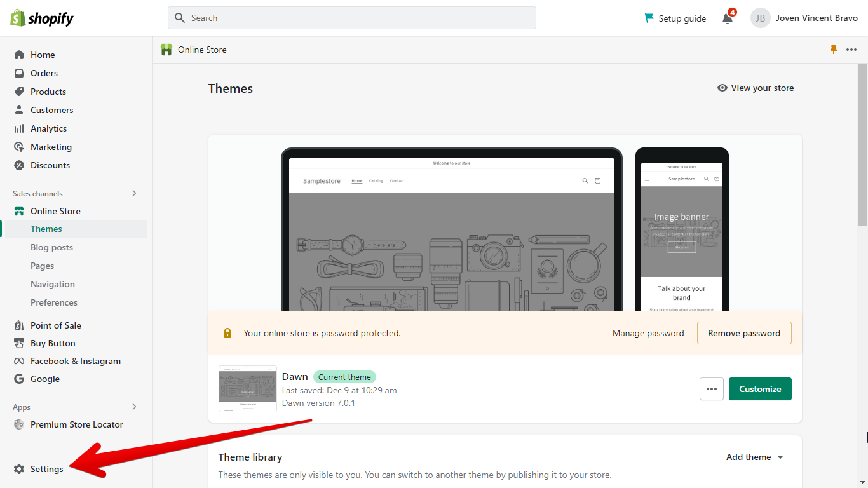The image size is (868, 488).
Task: Open the Orders section
Action: click(x=43, y=73)
